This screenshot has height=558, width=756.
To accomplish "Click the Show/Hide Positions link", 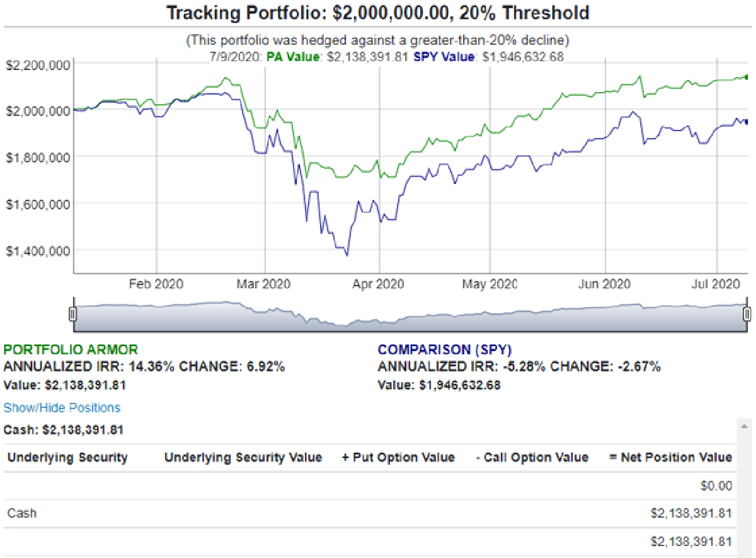I will click(62, 408).
